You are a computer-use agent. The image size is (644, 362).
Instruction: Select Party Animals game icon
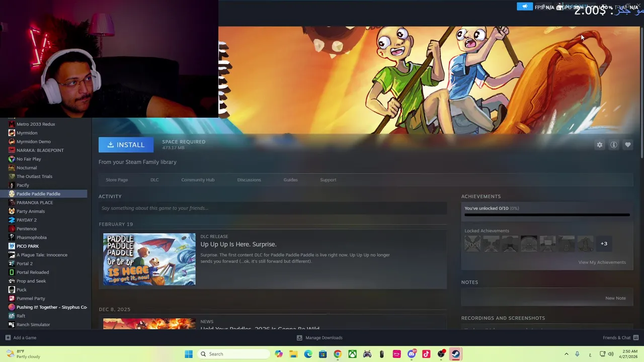point(12,211)
